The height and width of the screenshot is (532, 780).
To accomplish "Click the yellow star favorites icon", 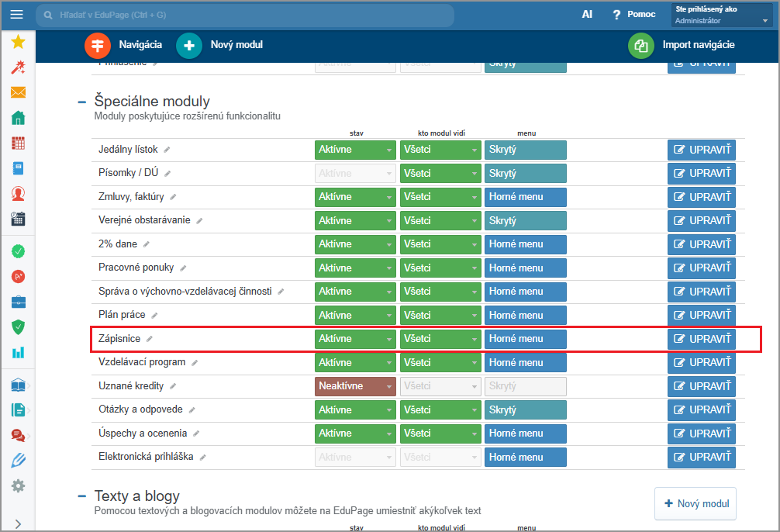I will pyautogui.click(x=18, y=42).
